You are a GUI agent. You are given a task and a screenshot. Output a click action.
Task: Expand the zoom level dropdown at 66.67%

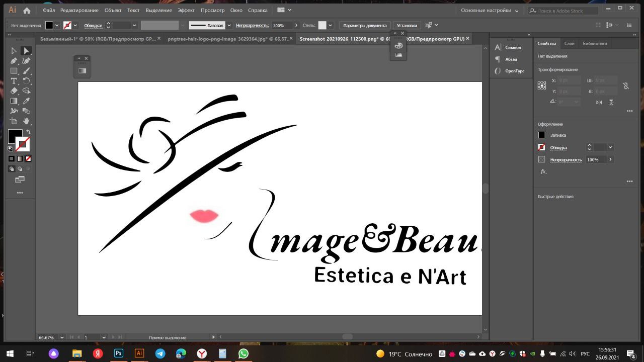point(62,337)
